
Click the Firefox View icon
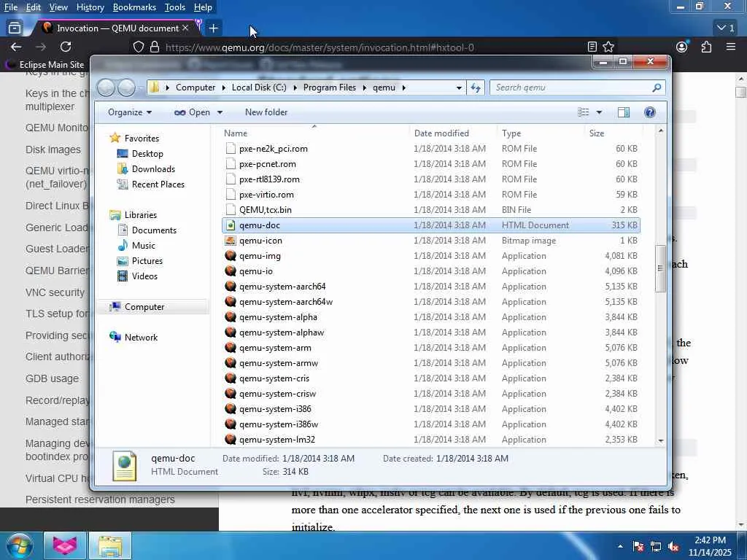click(x=15, y=28)
